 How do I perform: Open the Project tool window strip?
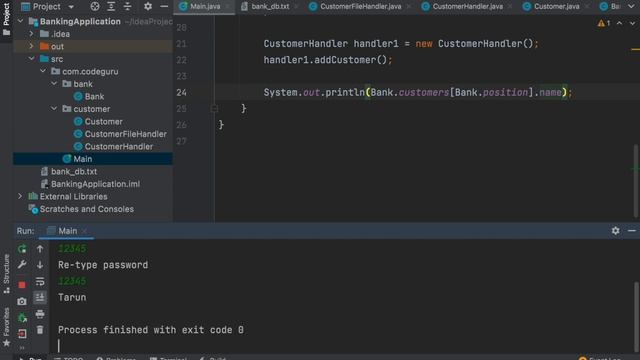point(7,19)
